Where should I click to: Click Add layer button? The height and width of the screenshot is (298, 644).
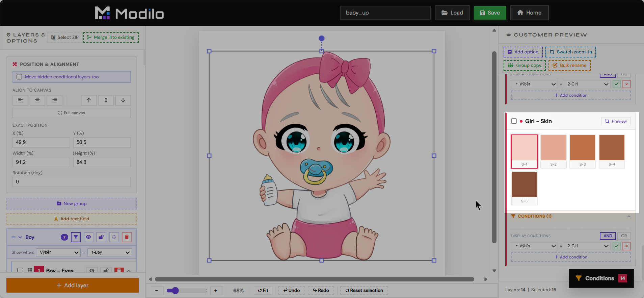[x=73, y=285]
